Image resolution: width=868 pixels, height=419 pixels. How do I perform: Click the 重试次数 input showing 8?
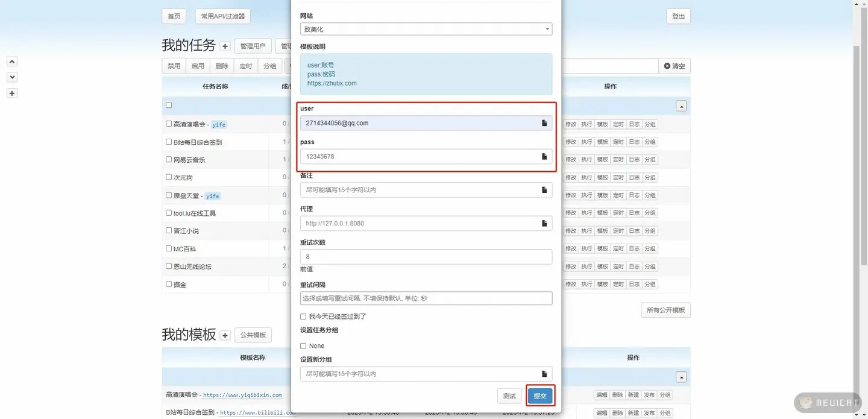pos(426,257)
